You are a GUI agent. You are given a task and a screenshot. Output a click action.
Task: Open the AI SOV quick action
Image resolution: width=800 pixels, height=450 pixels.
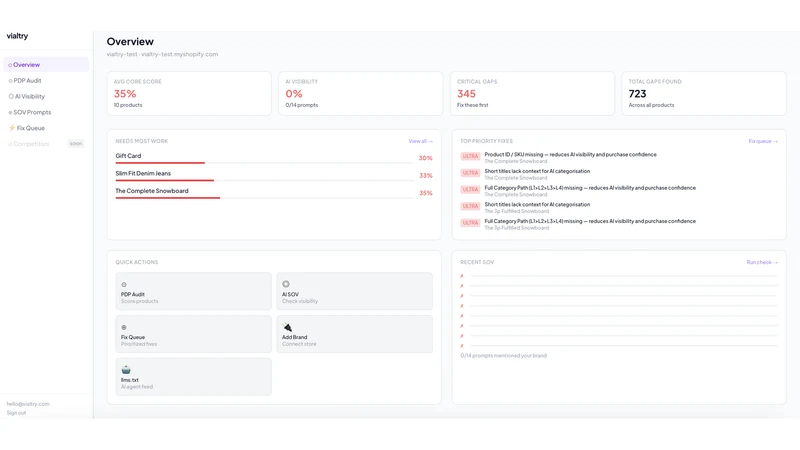pos(355,291)
